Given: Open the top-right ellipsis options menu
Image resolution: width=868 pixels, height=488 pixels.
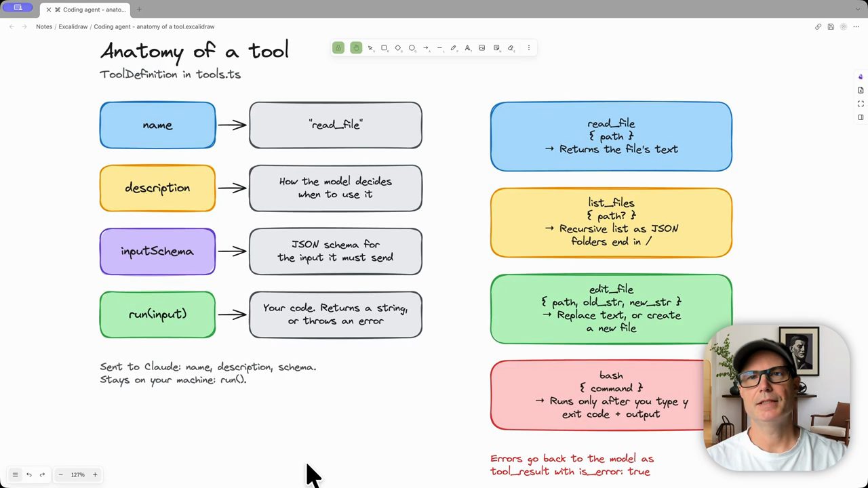Looking at the screenshot, I should 856,26.
